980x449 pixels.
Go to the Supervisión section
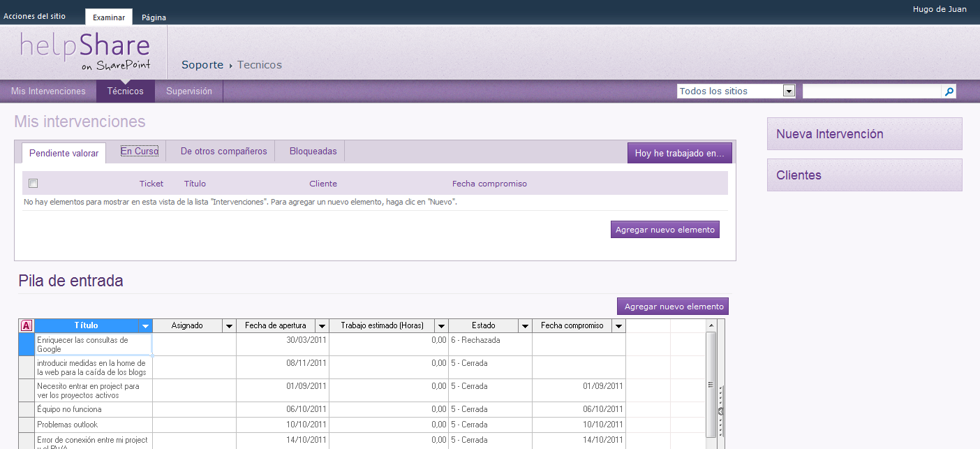click(188, 91)
